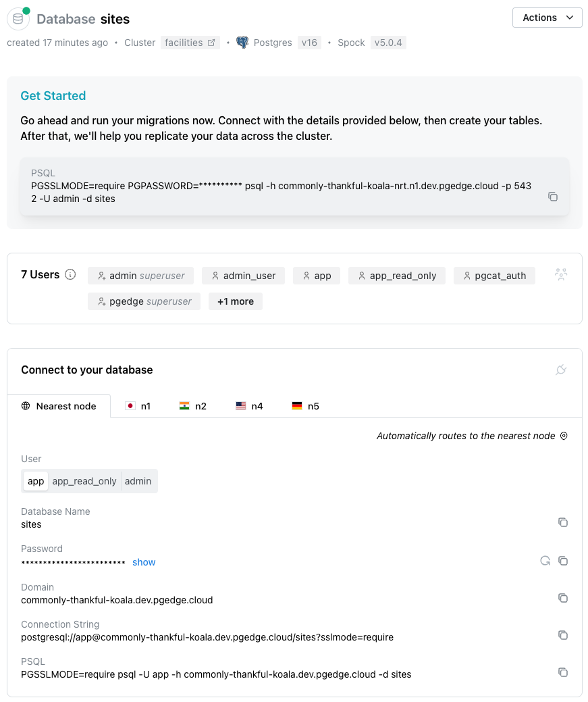Image resolution: width=588 pixels, height=702 pixels.
Task: Click the v5.0.4 Spock version badge
Action: click(388, 42)
